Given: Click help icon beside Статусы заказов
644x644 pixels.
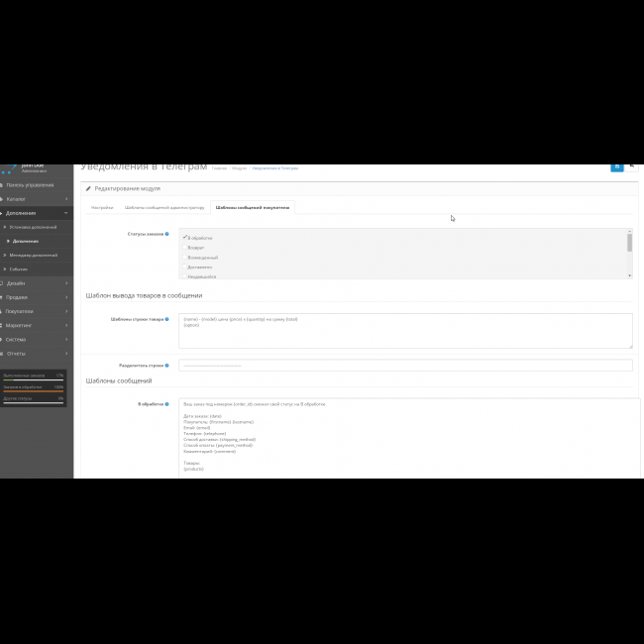Looking at the screenshot, I should (x=166, y=234).
